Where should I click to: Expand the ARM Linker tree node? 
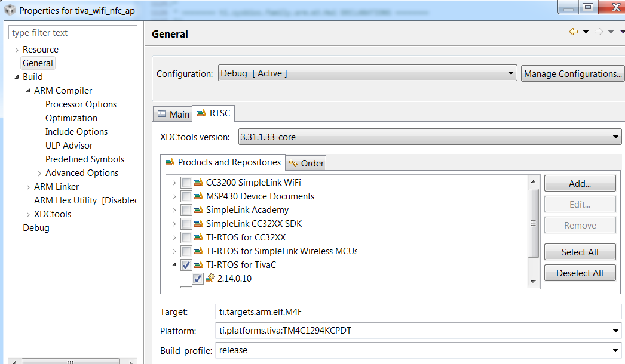[29, 187]
